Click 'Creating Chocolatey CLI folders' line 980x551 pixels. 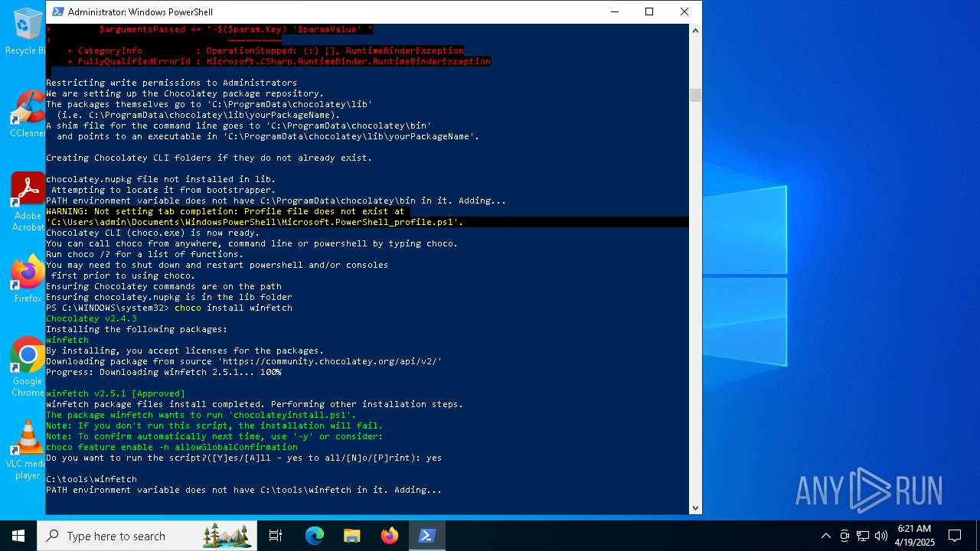click(x=209, y=158)
